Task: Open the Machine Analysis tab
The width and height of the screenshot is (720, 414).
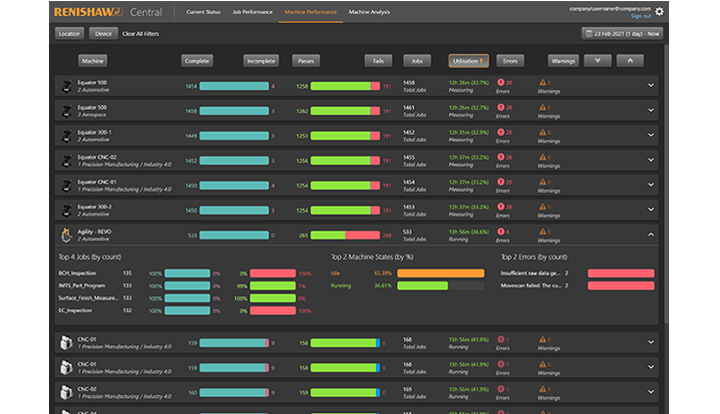Action: point(369,12)
